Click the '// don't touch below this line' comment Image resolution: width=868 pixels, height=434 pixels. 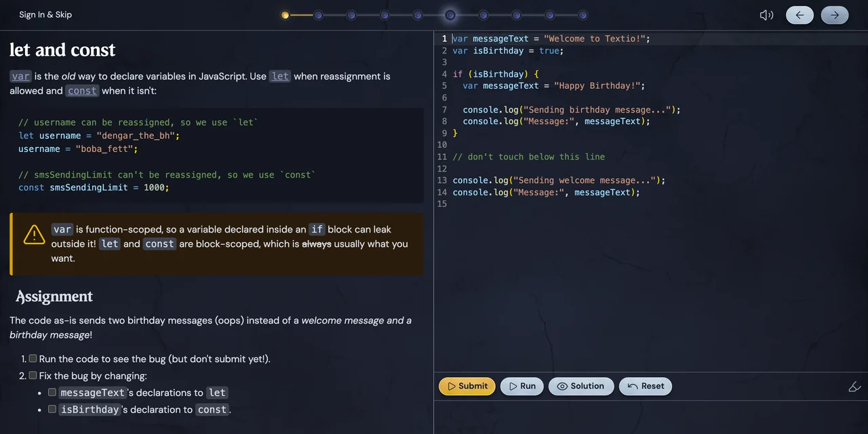point(529,157)
